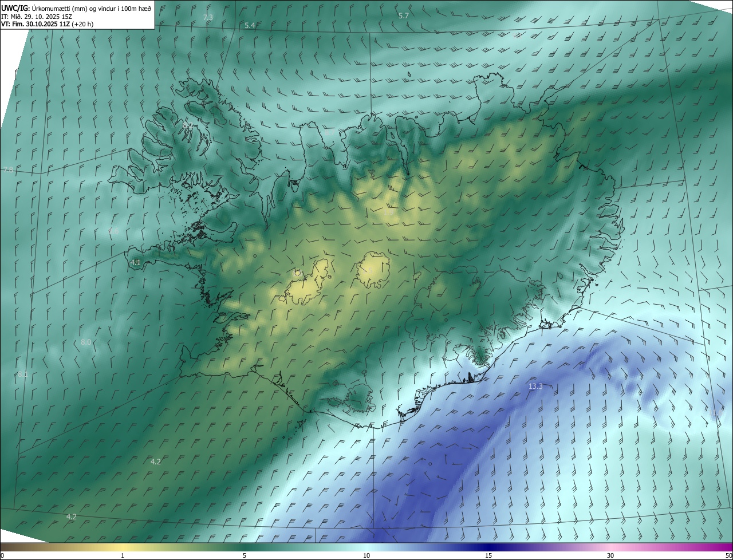
Task: Click the map value label 7.3
Action: click(x=208, y=18)
